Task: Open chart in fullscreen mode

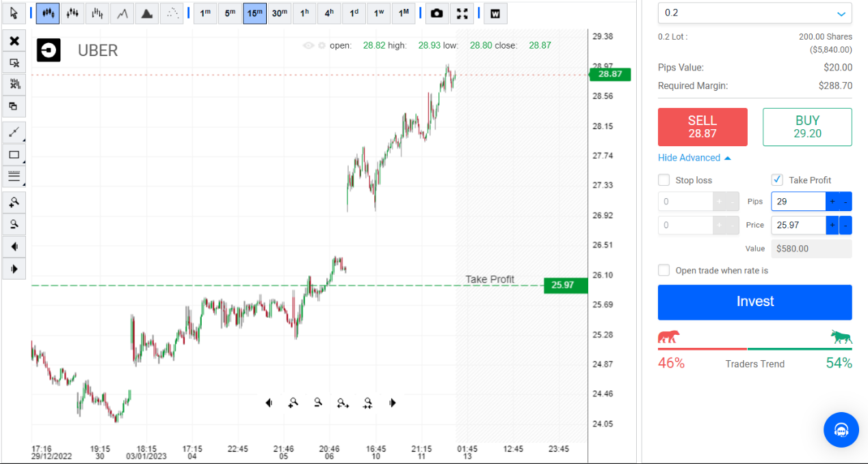Action: click(x=462, y=13)
